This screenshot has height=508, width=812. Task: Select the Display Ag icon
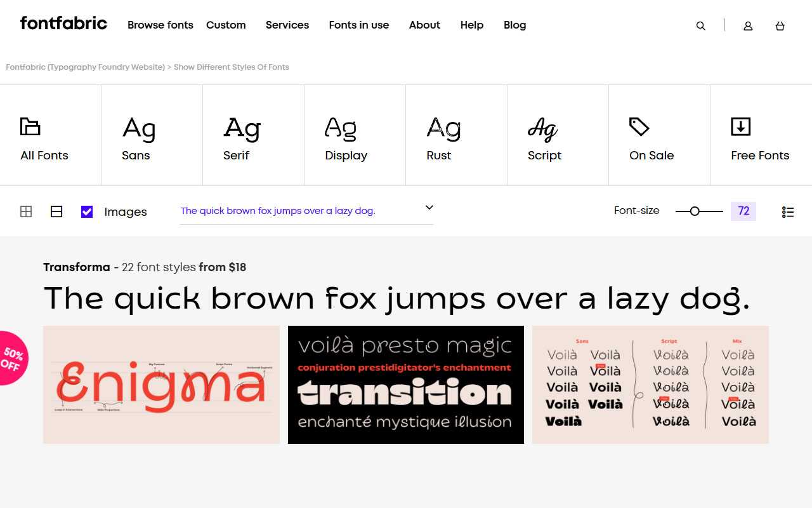341,128
